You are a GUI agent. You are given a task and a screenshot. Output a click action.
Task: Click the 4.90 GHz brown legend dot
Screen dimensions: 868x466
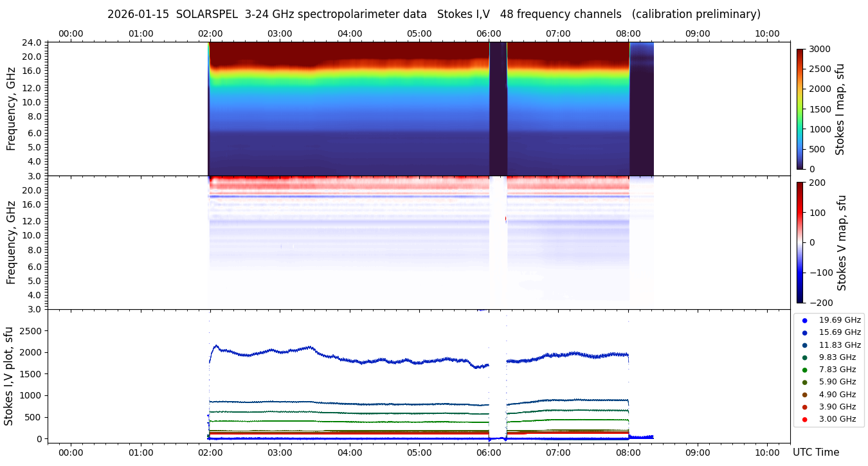tap(804, 395)
